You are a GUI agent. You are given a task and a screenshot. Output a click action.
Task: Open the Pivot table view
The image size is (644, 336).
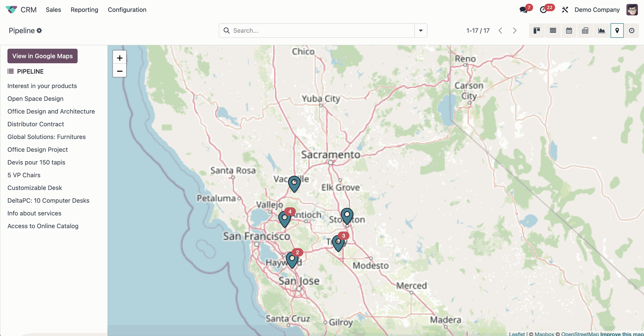585,30
